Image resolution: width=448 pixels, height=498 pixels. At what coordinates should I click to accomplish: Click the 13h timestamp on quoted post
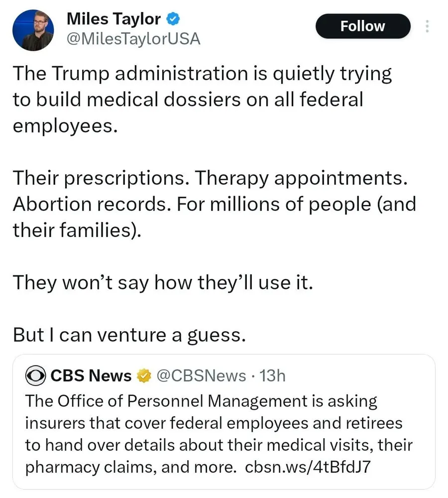pyautogui.click(x=273, y=375)
